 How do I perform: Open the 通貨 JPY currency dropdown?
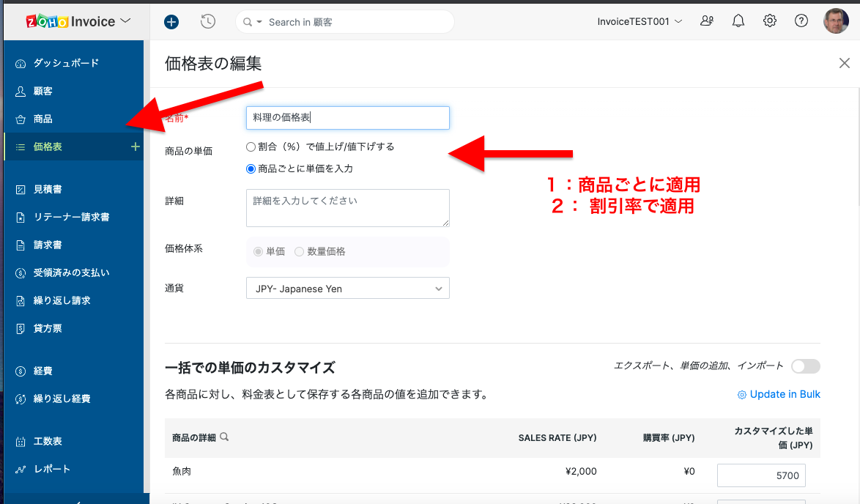(x=347, y=289)
